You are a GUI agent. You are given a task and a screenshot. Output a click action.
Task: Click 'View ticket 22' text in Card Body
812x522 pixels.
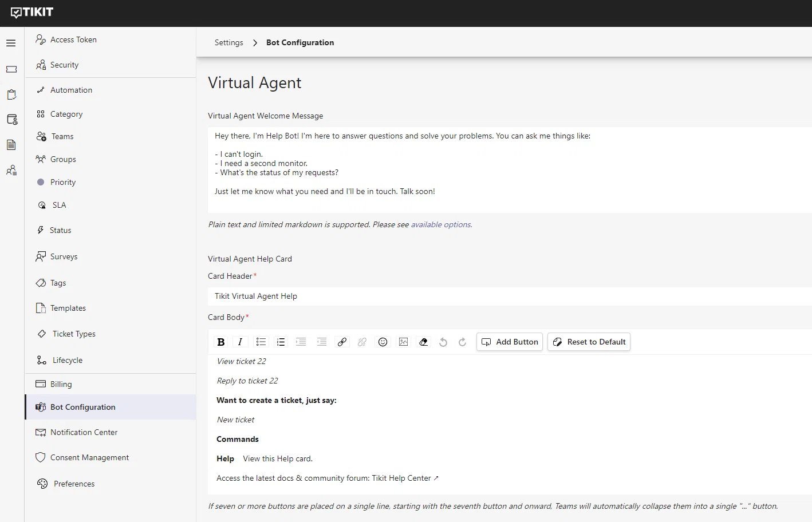coord(241,361)
